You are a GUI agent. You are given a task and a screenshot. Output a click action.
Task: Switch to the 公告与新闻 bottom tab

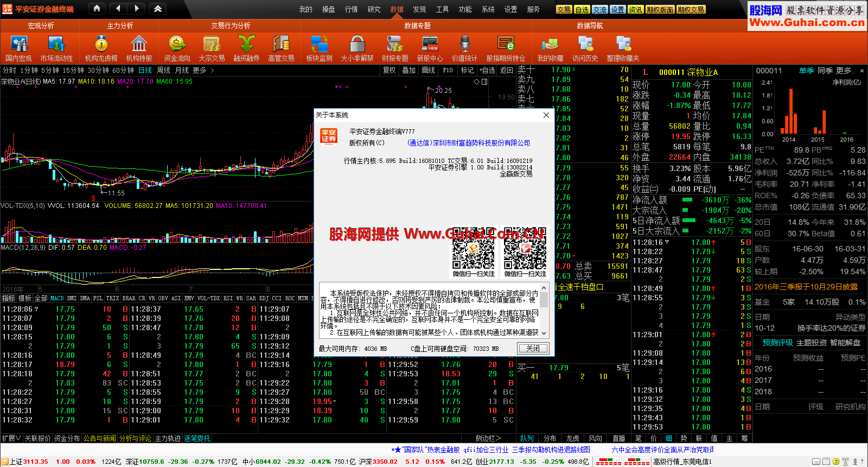point(100,438)
